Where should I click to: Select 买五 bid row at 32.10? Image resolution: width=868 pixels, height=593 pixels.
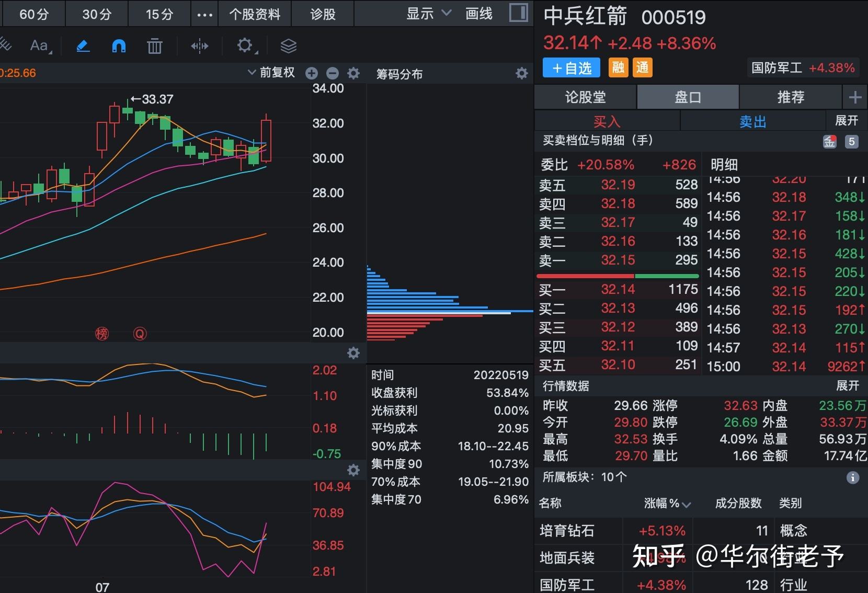pos(618,364)
